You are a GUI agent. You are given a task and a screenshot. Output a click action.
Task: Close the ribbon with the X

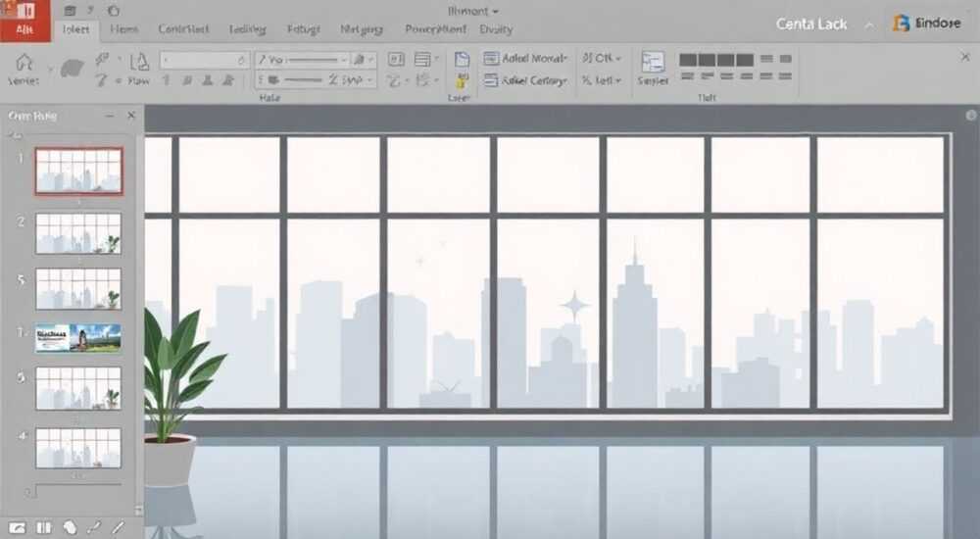tap(965, 57)
